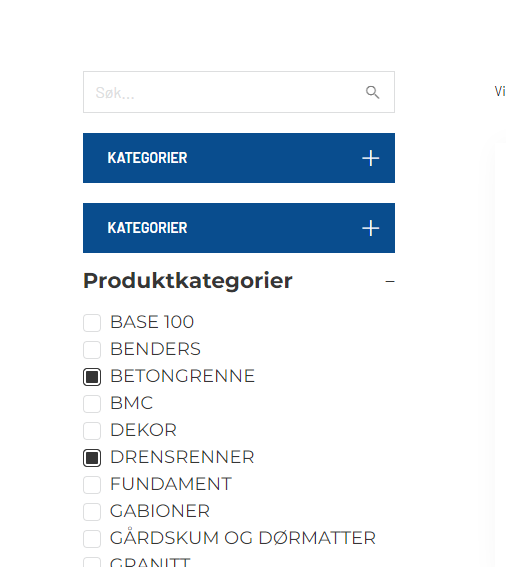Enable the BASE 100 checkbox
The height and width of the screenshot is (567, 506).
click(x=92, y=323)
